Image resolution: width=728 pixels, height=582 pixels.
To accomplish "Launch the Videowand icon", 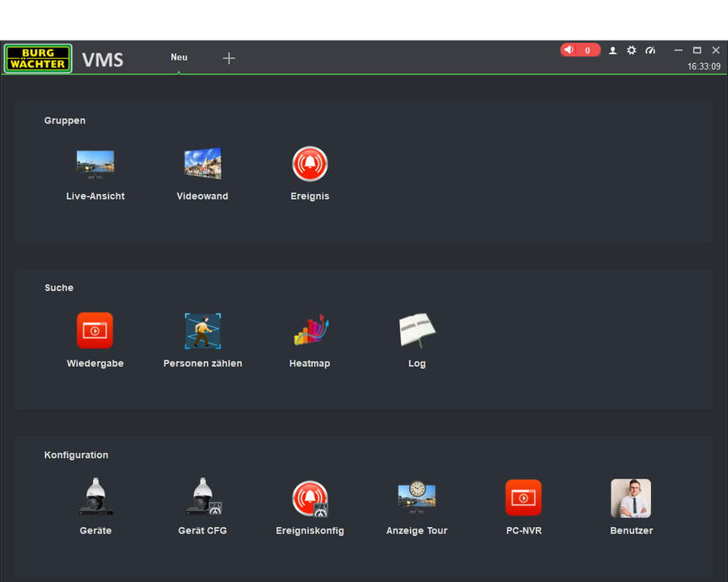I will pyautogui.click(x=202, y=165).
